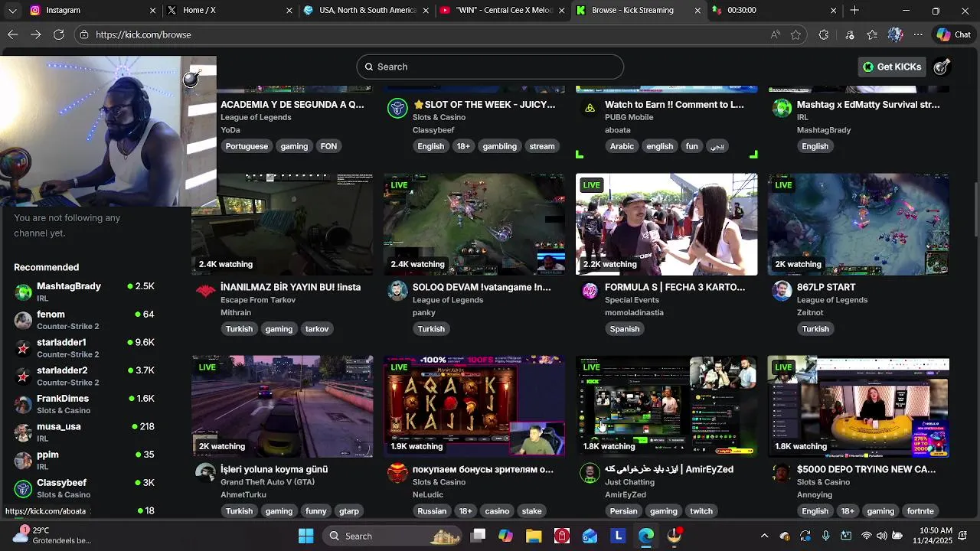Open the weather widget showing 29°C
The height and width of the screenshot is (551, 980).
click(x=51, y=536)
